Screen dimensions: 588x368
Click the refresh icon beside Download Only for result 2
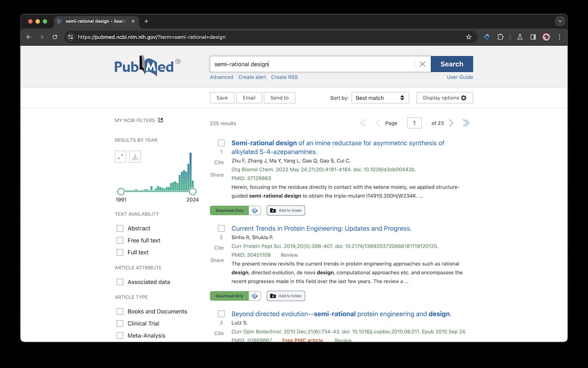pos(255,296)
